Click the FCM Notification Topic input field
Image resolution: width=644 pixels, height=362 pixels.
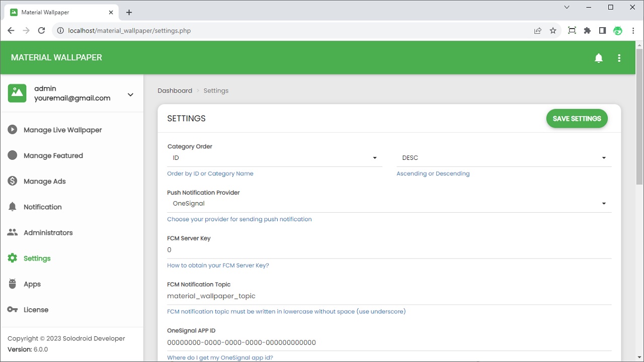[x=389, y=296]
